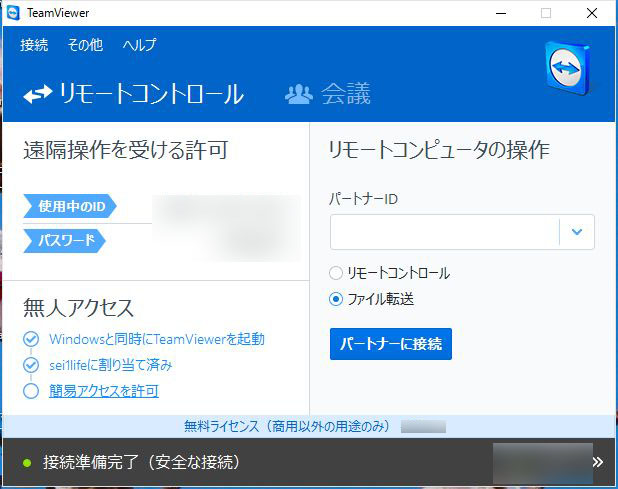Open the 簡易アクセスを許可 link
618x489 pixels.
[x=104, y=391]
